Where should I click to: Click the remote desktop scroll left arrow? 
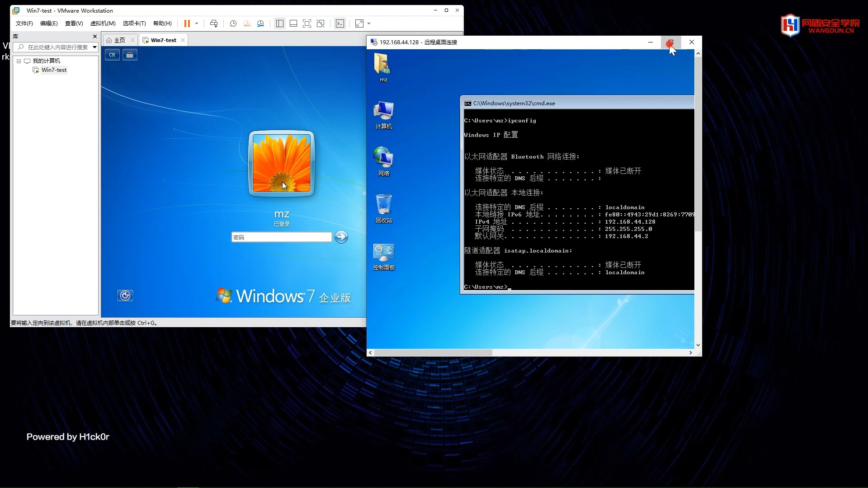coord(371,352)
